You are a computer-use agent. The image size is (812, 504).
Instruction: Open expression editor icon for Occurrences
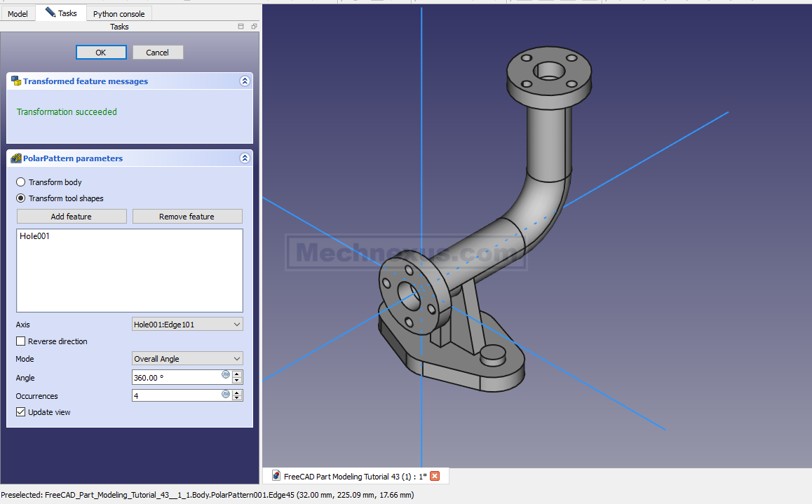coord(226,393)
